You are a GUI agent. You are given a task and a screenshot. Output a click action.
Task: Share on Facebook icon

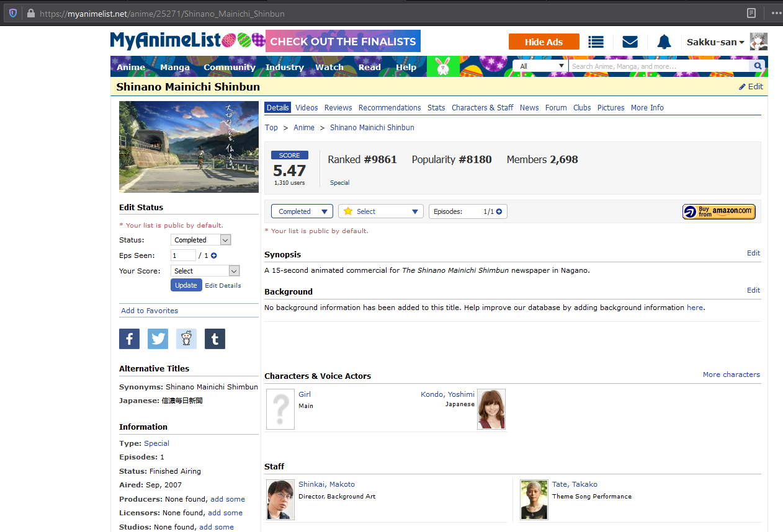(x=129, y=339)
